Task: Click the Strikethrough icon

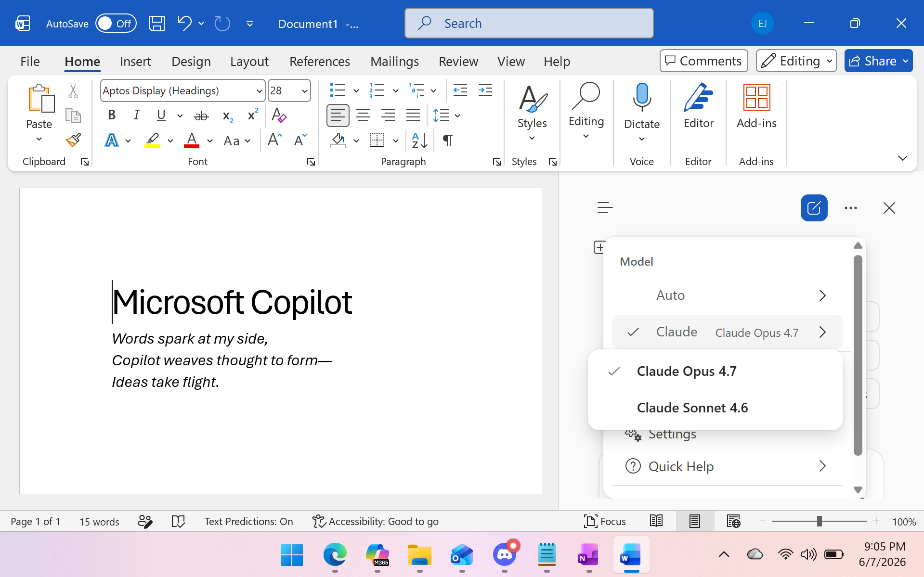Action: [x=201, y=115]
